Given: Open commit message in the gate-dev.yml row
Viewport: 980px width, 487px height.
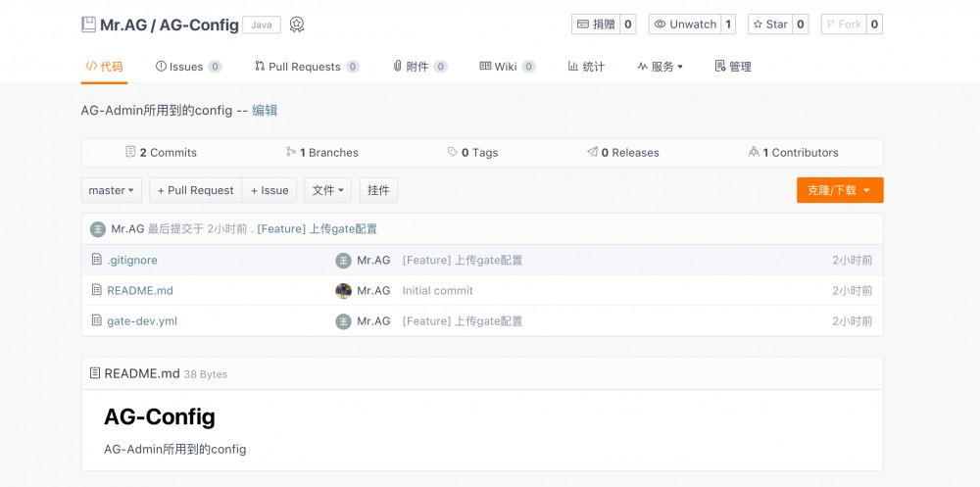Looking at the screenshot, I should 463,321.
